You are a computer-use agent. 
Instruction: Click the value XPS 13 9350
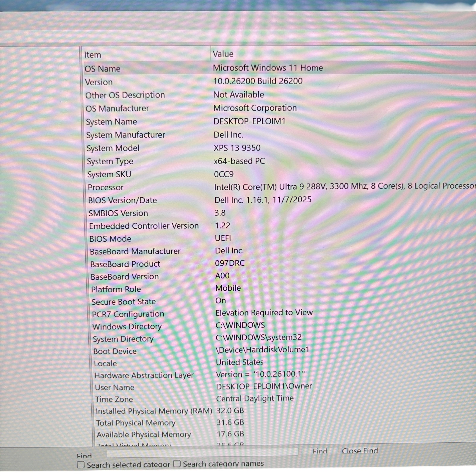click(x=237, y=148)
